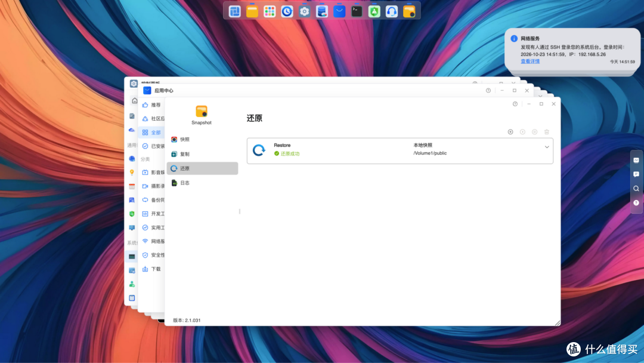Click the resource monitor icon in right side panel

click(x=636, y=161)
